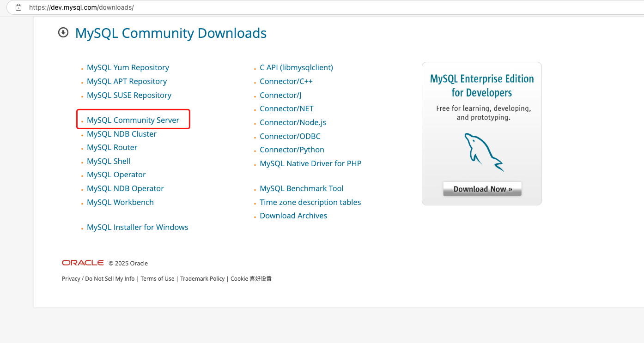Go to Download Archives
The height and width of the screenshot is (343, 644).
[x=293, y=216]
